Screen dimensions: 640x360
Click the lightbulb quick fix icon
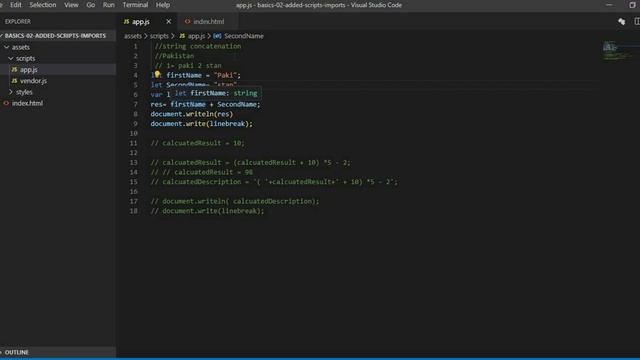[x=157, y=74]
